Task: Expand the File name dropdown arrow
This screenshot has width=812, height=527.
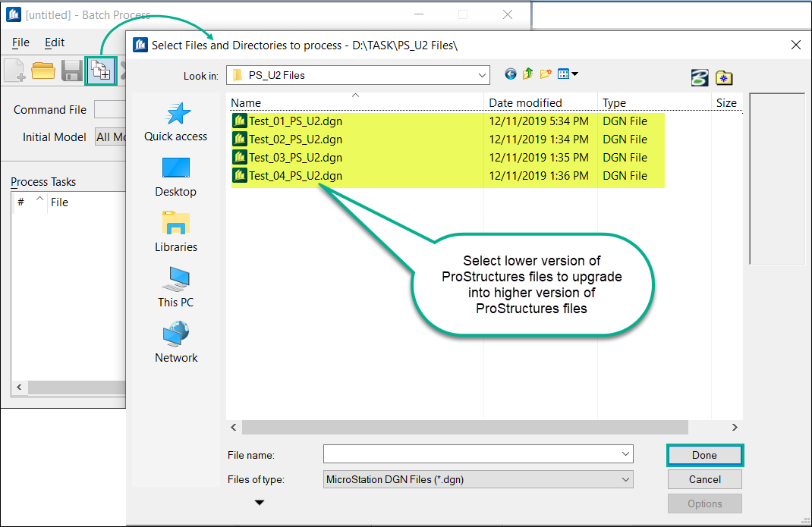Action: point(625,454)
